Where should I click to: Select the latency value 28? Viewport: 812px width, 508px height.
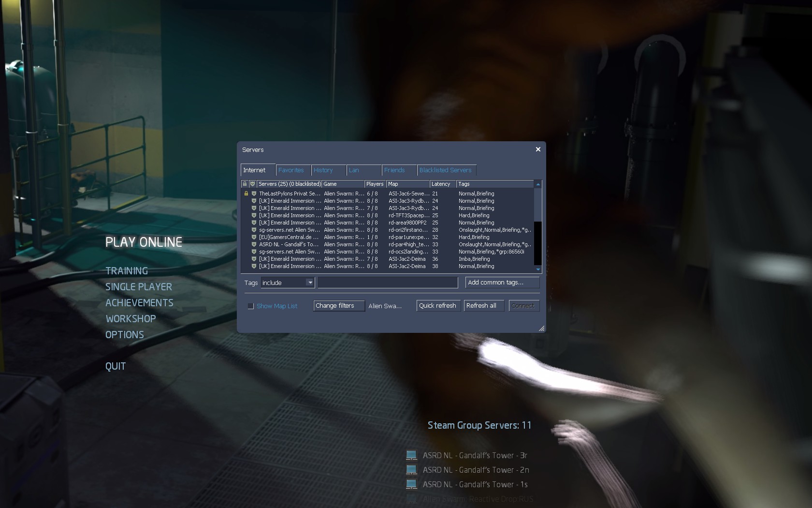[435, 230]
